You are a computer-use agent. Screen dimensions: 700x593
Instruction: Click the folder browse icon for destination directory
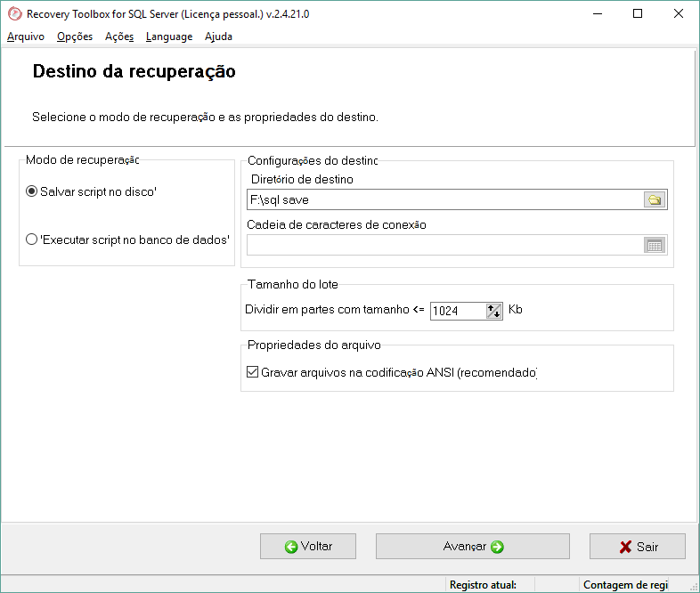[655, 199]
